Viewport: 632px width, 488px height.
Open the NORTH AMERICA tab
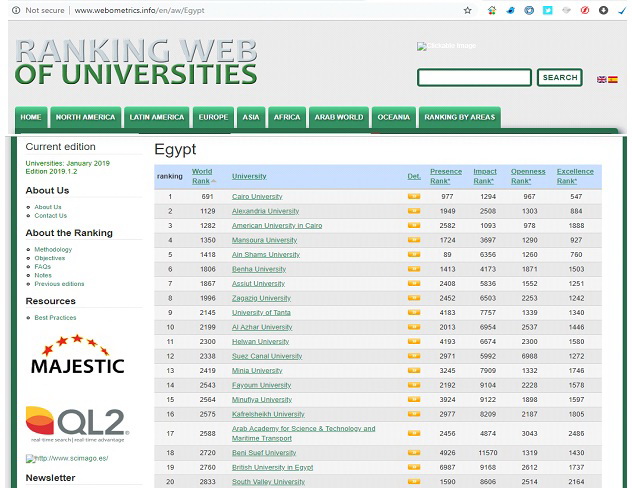(x=85, y=117)
